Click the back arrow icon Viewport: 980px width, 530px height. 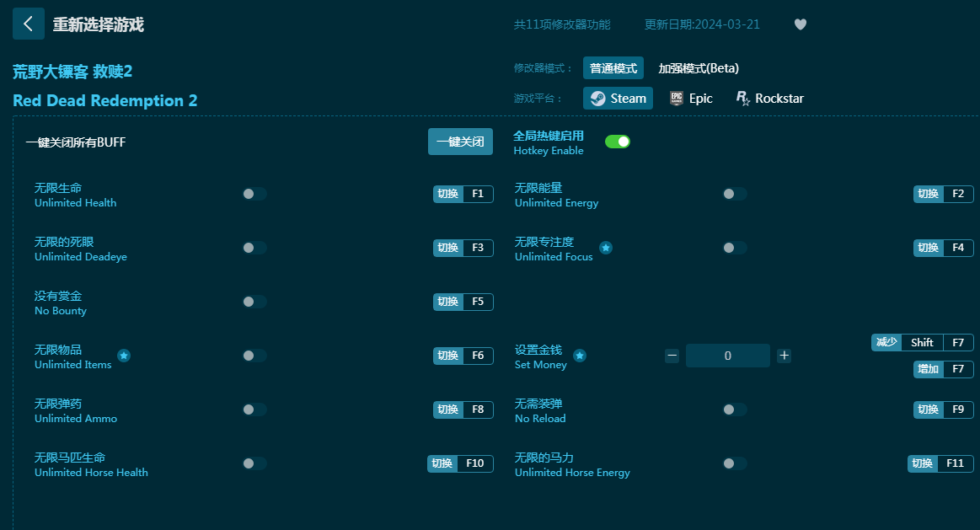[28, 24]
